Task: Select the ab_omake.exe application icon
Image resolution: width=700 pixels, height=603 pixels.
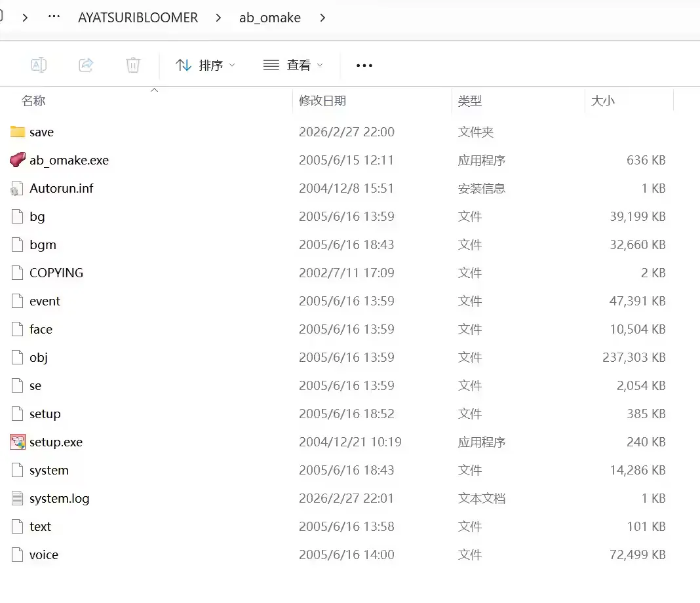Action: [x=18, y=160]
